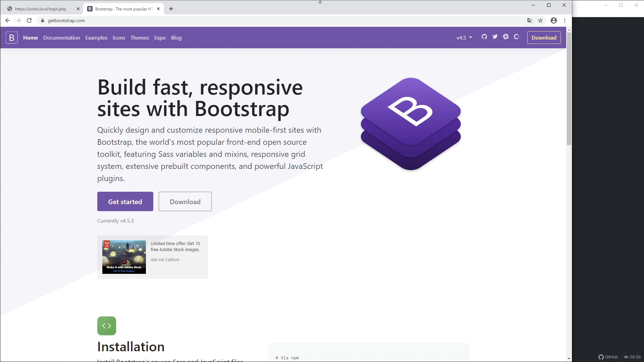Open Icons in the navbar
Image resolution: width=644 pixels, height=362 pixels.
(x=119, y=38)
